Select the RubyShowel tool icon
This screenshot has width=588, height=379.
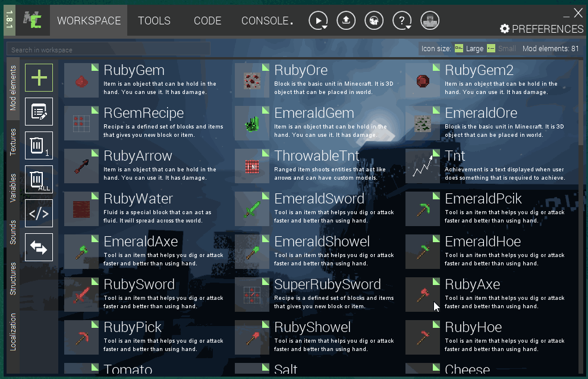tap(252, 337)
